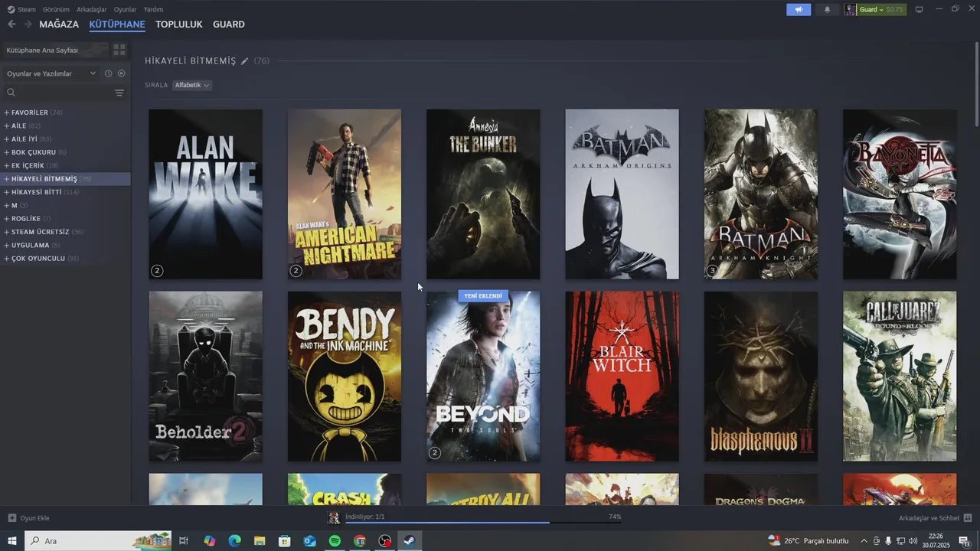Open Beyond Two Souls cover
This screenshot has width=980, height=551.
click(483, 377)
